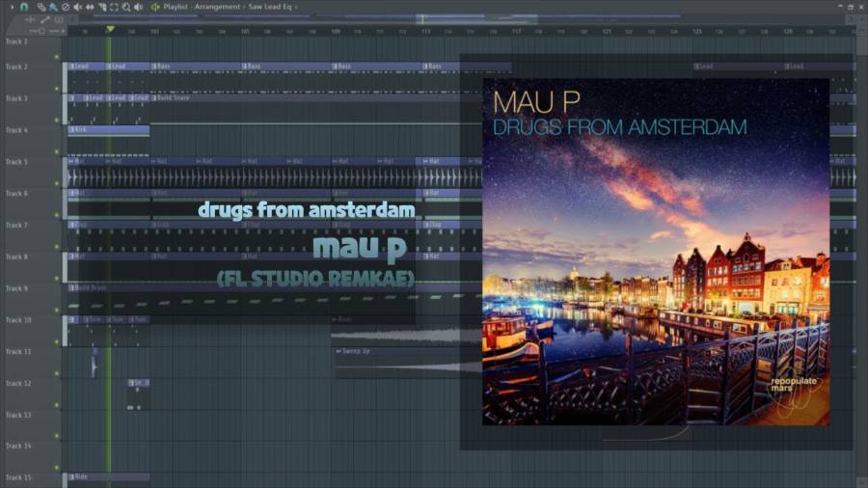868x488 pixels.
Task: Select the Slip tool
Action: coord(90,7)
